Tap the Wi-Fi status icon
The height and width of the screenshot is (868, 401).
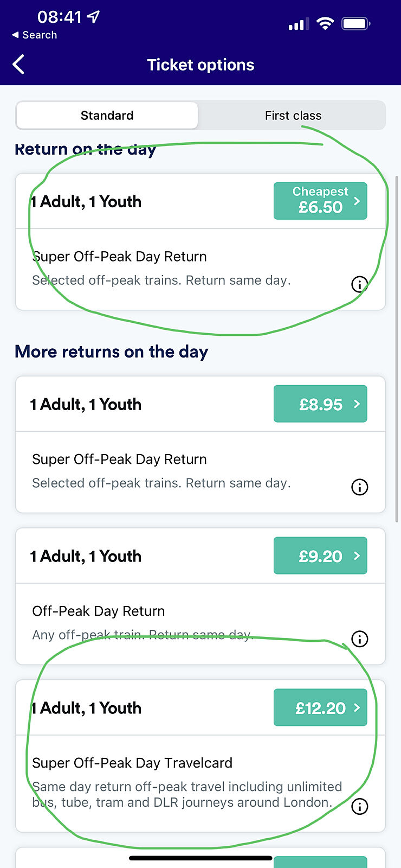(325, 23)
